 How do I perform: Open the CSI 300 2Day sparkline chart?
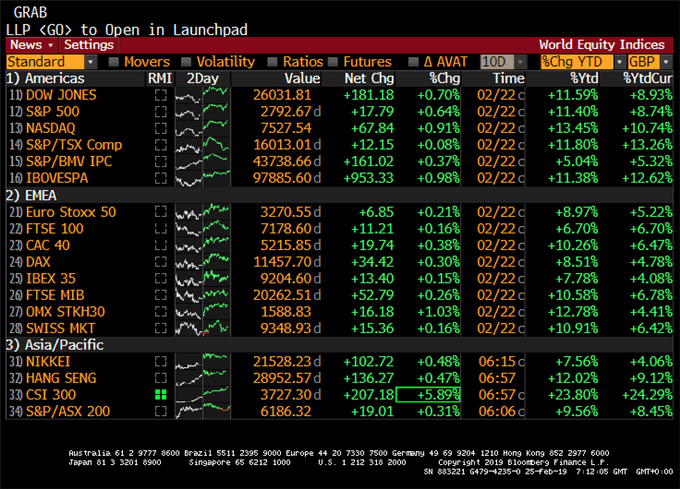click(x=203, y=395)
